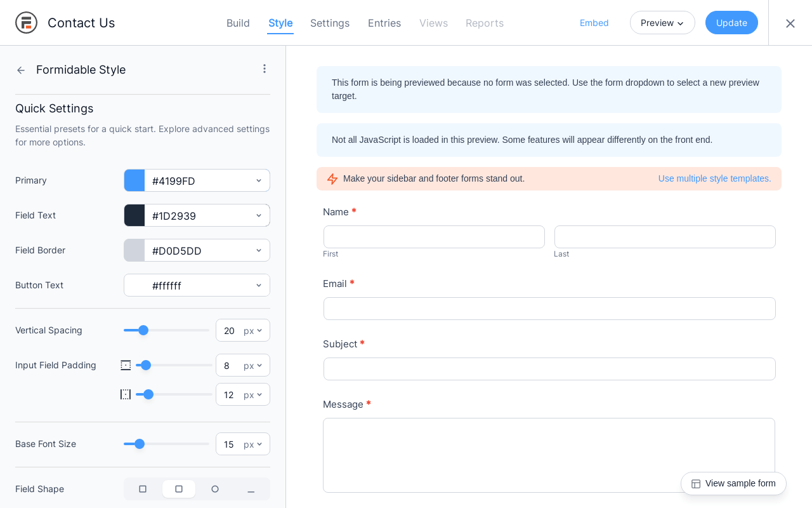Switch to the Build tab
Screen dimensions: 812x508
click(x=238, y=23)
